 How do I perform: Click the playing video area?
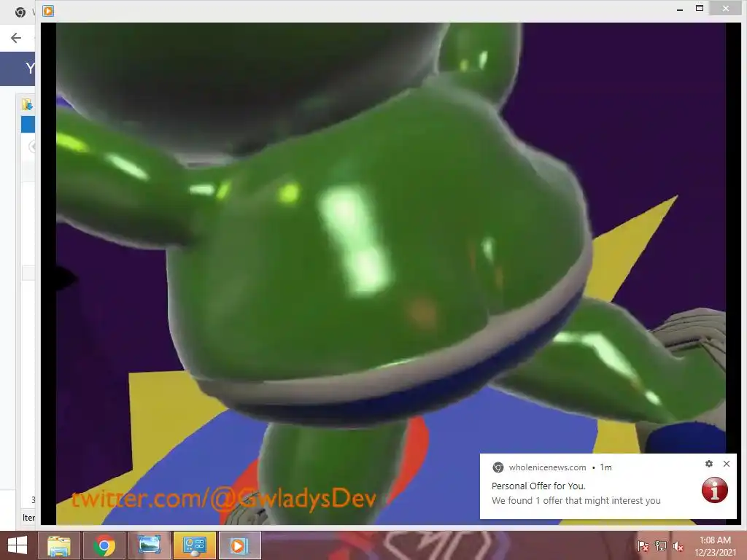point(391,274)
